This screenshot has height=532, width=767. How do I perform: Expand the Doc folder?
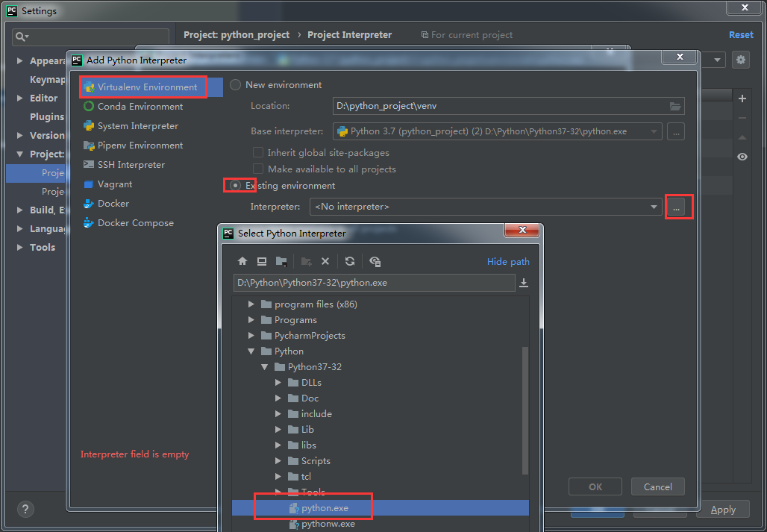(278, 398)
